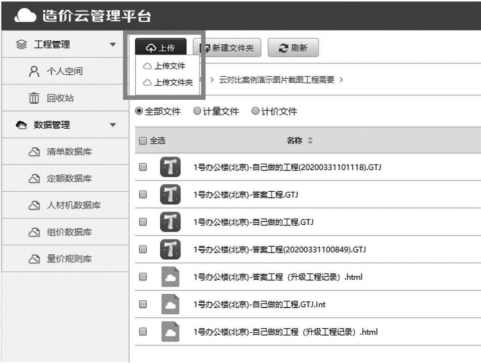Image resolution: width=481 pixels, height=363 pixels.
Task: Click the 数据管理 cloud icon
Action: click(21, 125)
